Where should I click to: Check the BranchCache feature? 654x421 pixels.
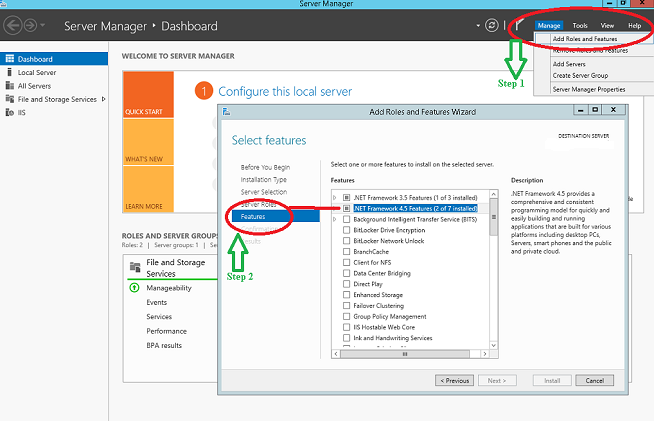coord(346,252)
